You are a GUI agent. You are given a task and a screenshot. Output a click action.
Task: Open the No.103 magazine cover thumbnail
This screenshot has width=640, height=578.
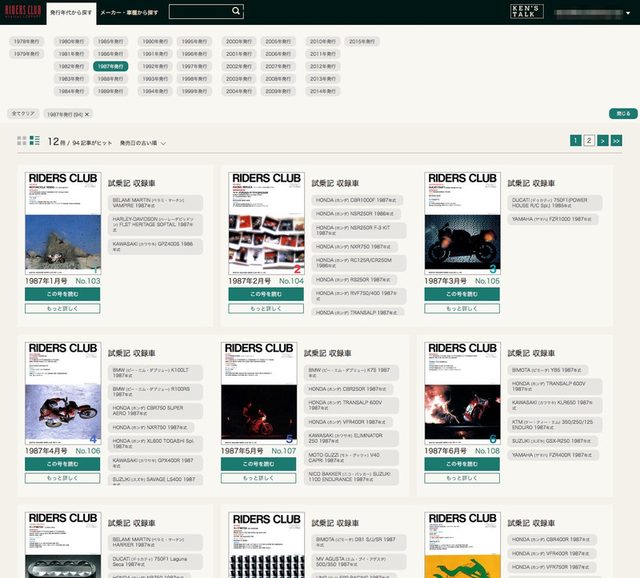pos(63,223)
